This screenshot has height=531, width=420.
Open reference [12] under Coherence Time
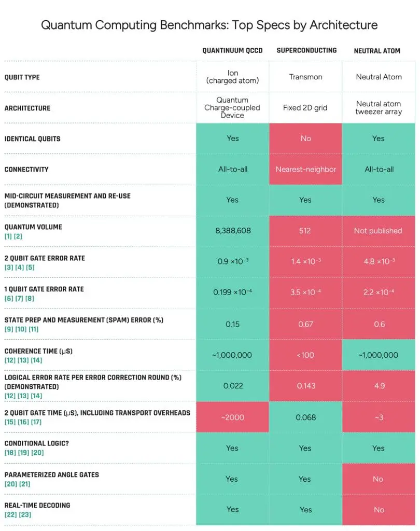10,360
